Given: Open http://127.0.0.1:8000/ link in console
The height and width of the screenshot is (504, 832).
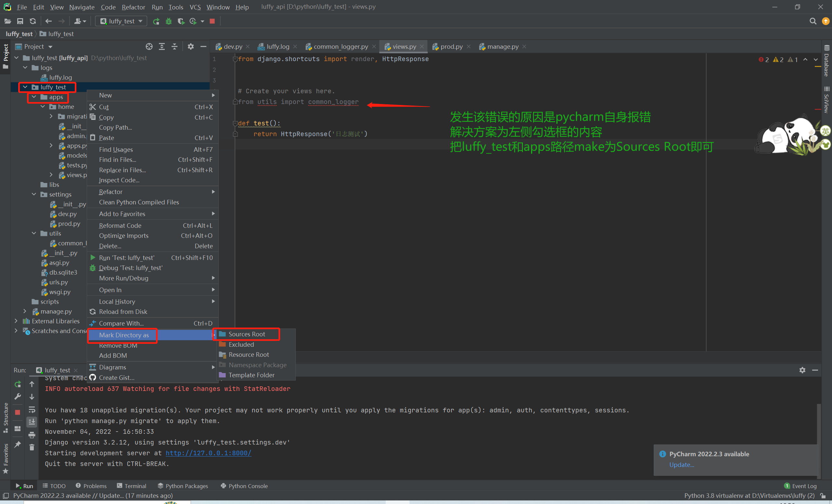Looking at the screenshot, I should pos(208,453).
